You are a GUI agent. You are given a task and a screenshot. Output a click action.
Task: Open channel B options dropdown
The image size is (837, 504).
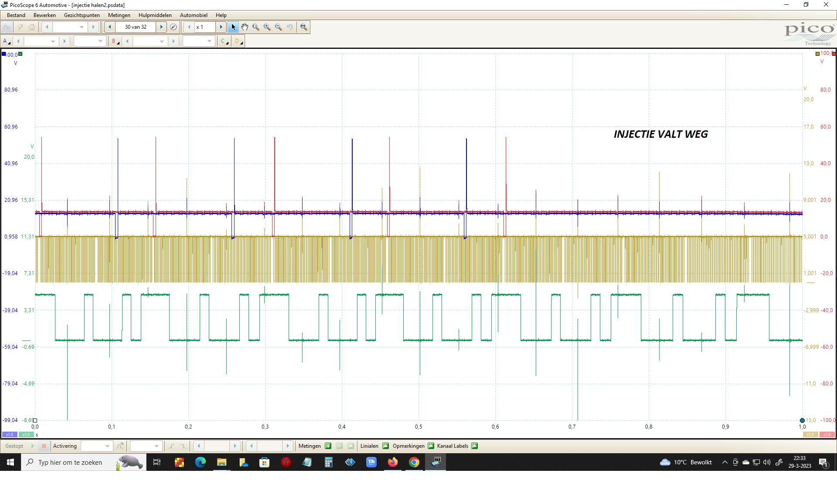(x=115, y=41)
